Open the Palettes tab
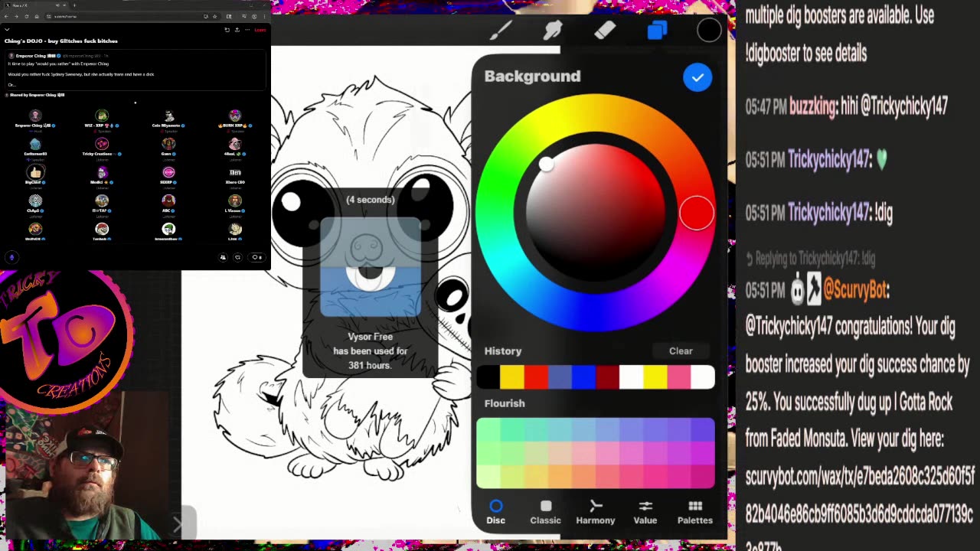Screen dimensions: 980x551 coord(695,512)
